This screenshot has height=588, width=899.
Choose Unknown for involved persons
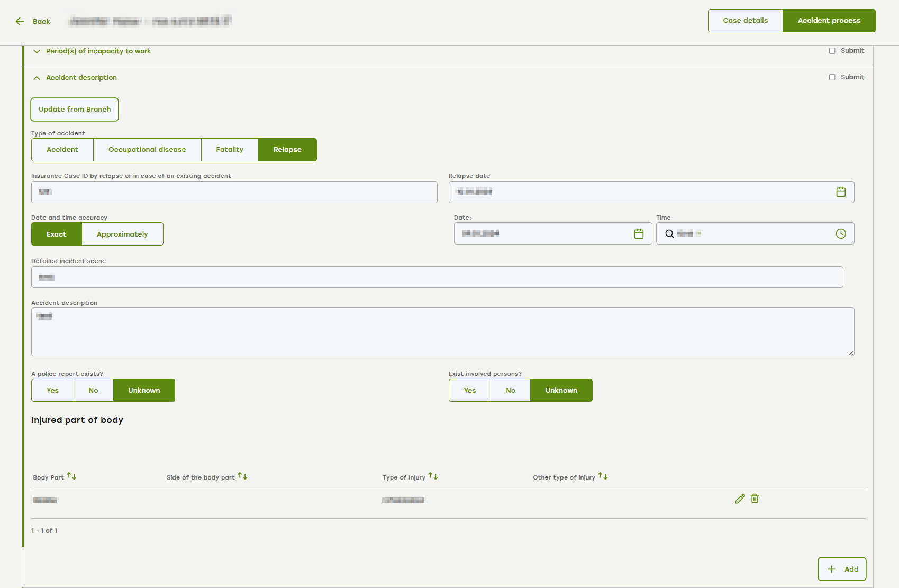click(x=561, y=391)
